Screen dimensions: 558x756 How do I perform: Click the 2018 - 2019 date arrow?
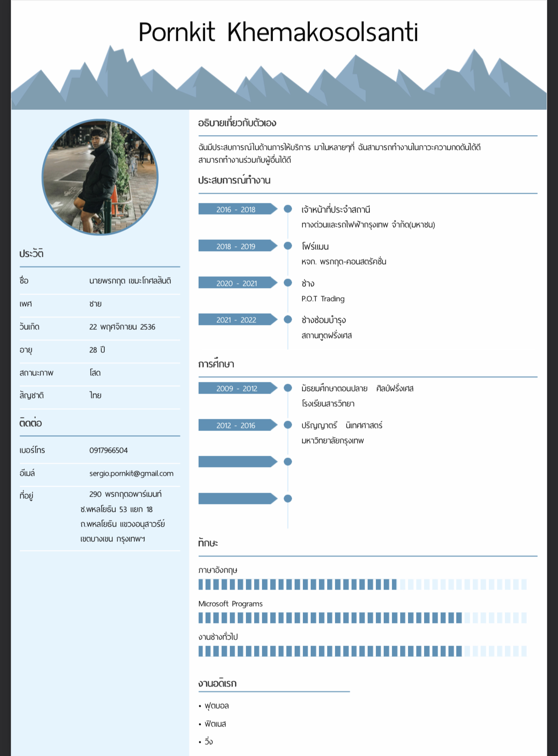(238, 246)
